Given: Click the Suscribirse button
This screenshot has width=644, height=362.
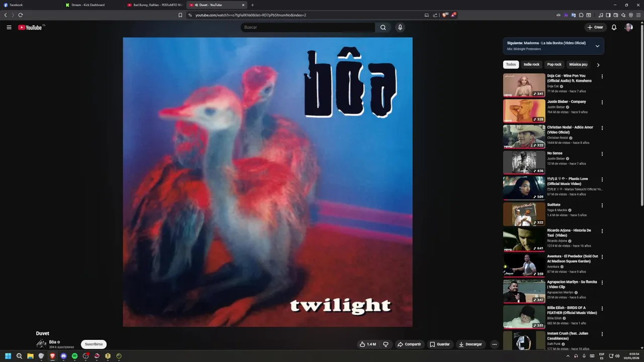Looking at the screenshot, I should coord(94,344).
